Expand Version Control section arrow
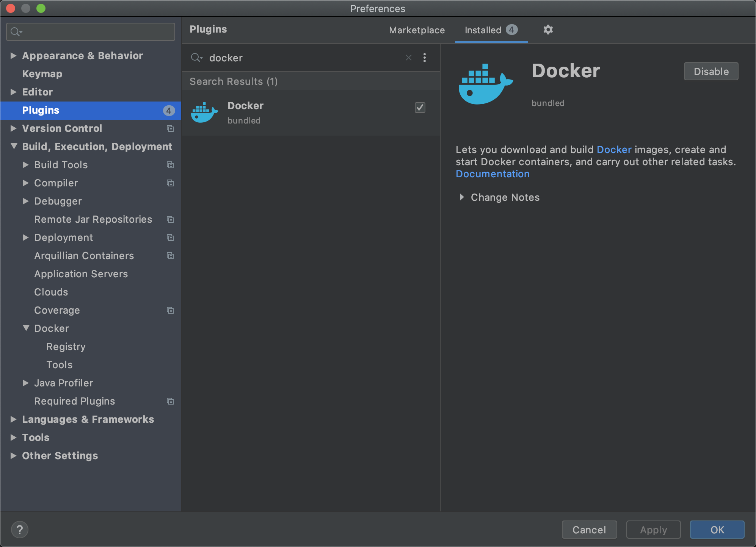Screen dimensions: 756x547 [13, 128]
